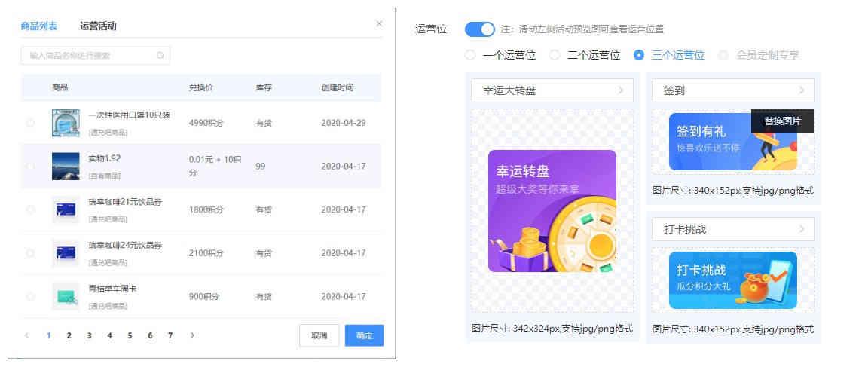Viewport: 868px width, 367px height.
Task: Select radio for 瑞幸咖啡21元饮品券
Action: (30, 209)
